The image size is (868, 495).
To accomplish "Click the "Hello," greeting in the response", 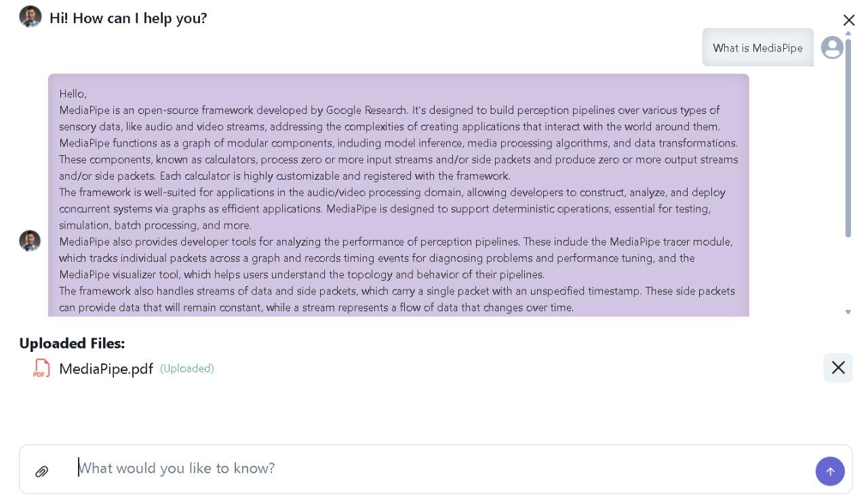I will [x=73, y=94].
